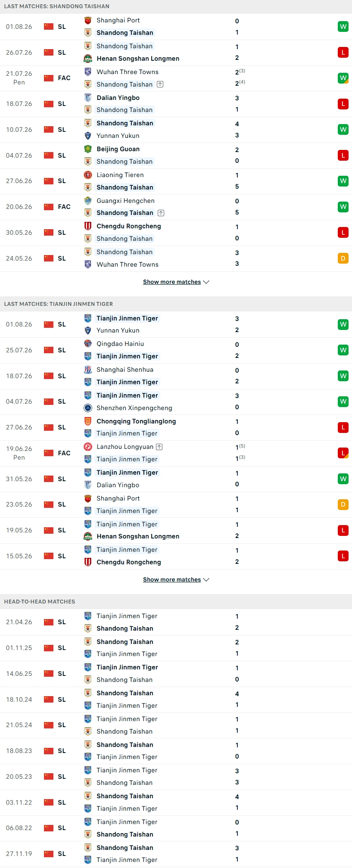Click Shandong Taishan name in 18.08.23 match

pos(125,745)
